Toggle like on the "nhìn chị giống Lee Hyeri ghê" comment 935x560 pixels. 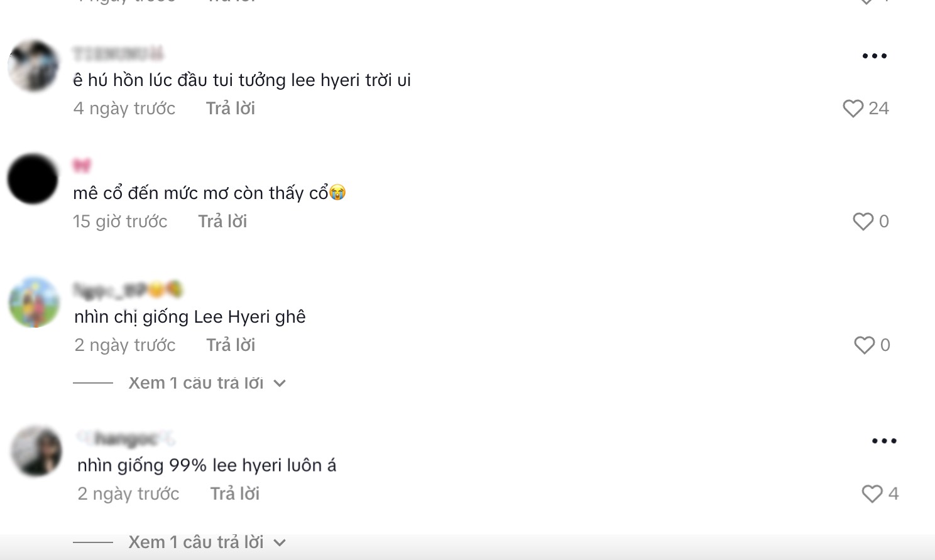[861, 345]
